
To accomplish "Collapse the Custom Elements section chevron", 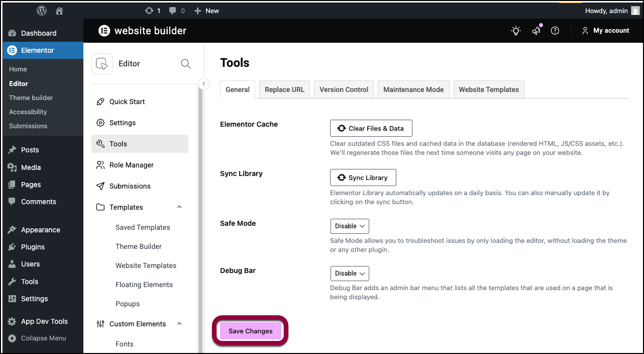I will (179, 324).
